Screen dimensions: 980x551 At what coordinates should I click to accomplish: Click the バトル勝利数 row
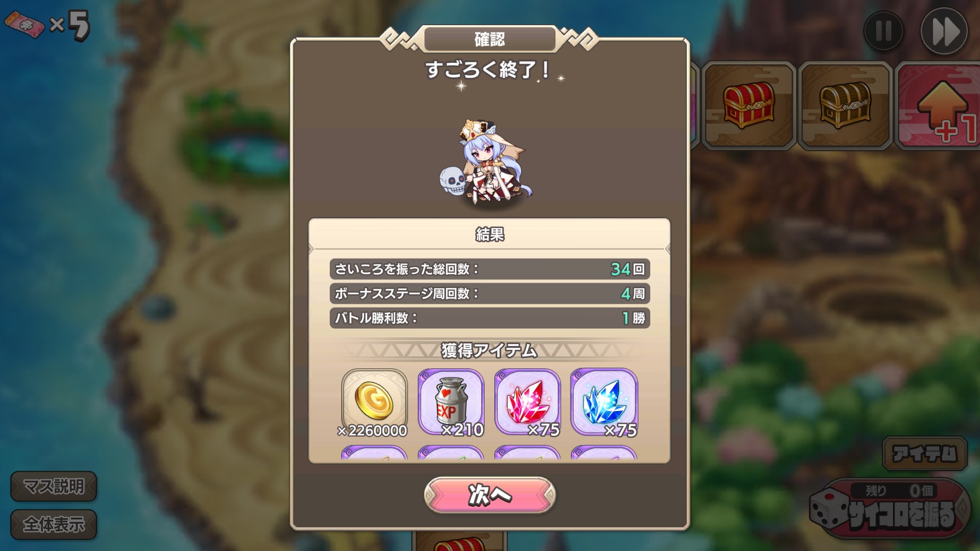pyautogui.click(x=489, y=318)
